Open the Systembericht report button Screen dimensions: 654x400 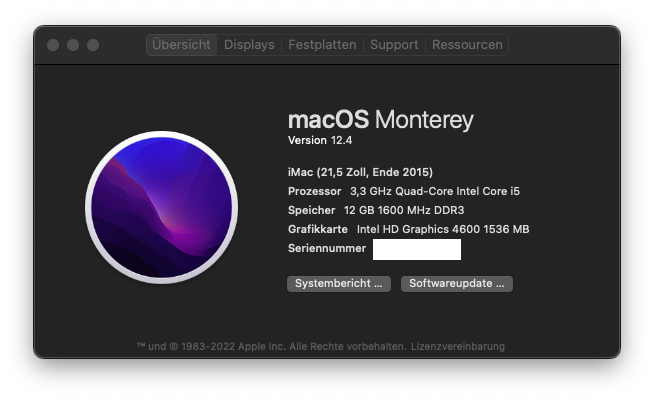[x=339, y=284]
